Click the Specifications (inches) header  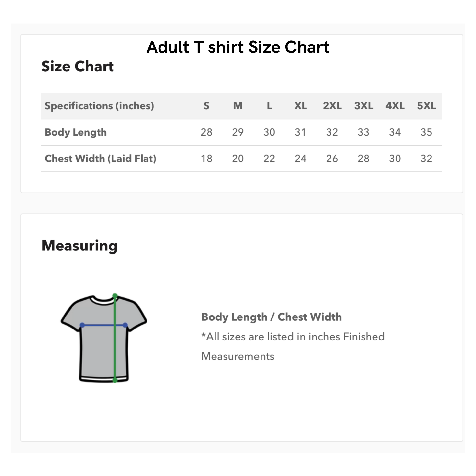pos(99,106)
